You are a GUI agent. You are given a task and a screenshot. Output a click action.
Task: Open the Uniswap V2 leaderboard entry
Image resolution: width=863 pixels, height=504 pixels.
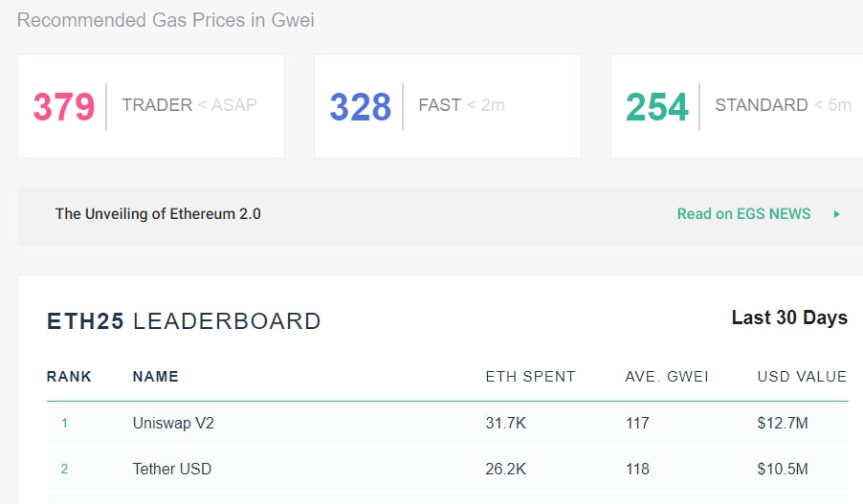coord(173,423)
